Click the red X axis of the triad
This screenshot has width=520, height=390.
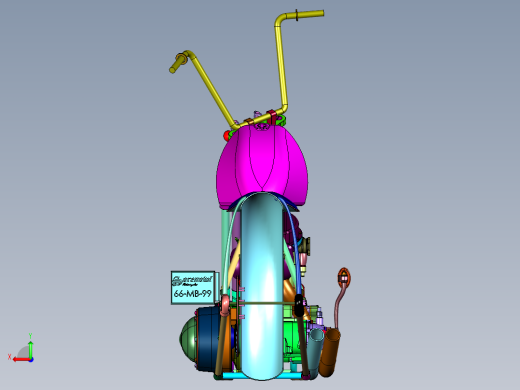(21, 360)
